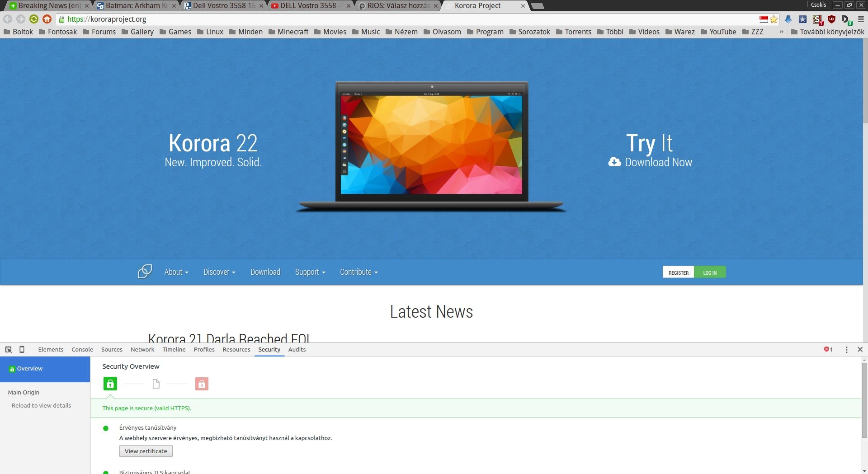Activate DevTools inspect element picker

coord(9,349)
